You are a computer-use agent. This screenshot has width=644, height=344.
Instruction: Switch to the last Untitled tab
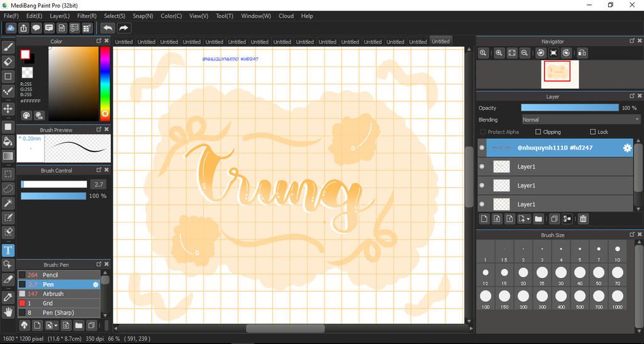(440, 42)
